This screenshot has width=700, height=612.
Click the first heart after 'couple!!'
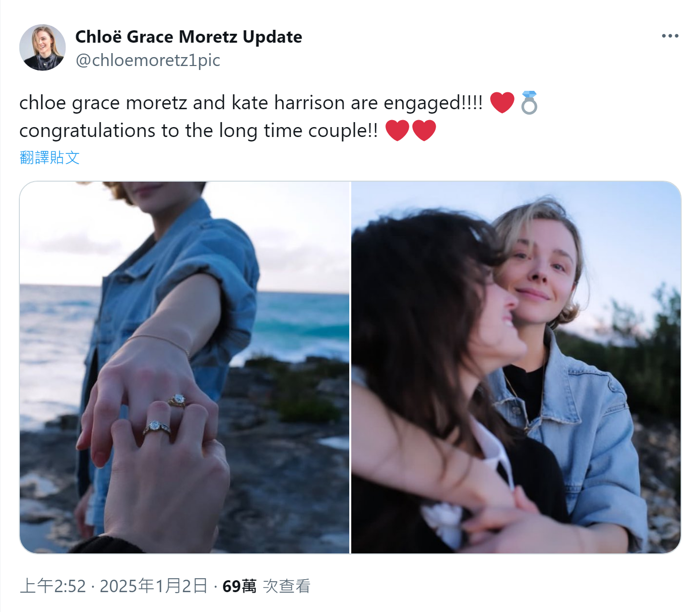click(397, 131)
